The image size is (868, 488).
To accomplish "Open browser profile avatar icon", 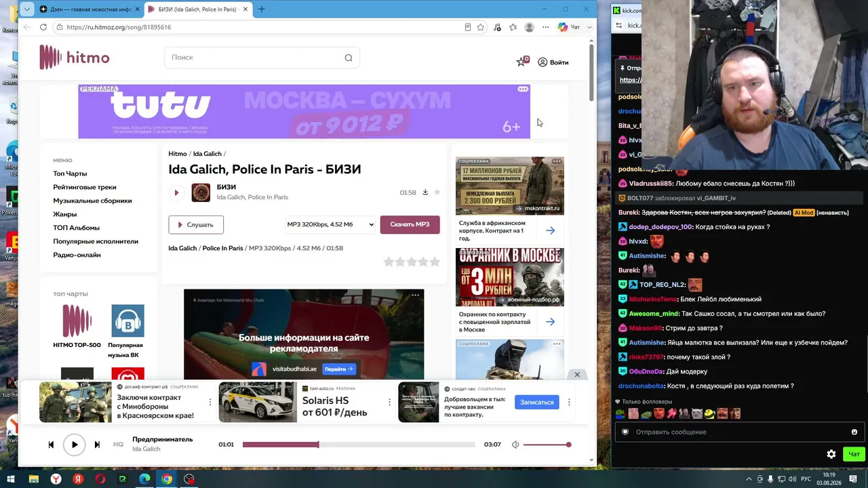I will tap(529, 27).
